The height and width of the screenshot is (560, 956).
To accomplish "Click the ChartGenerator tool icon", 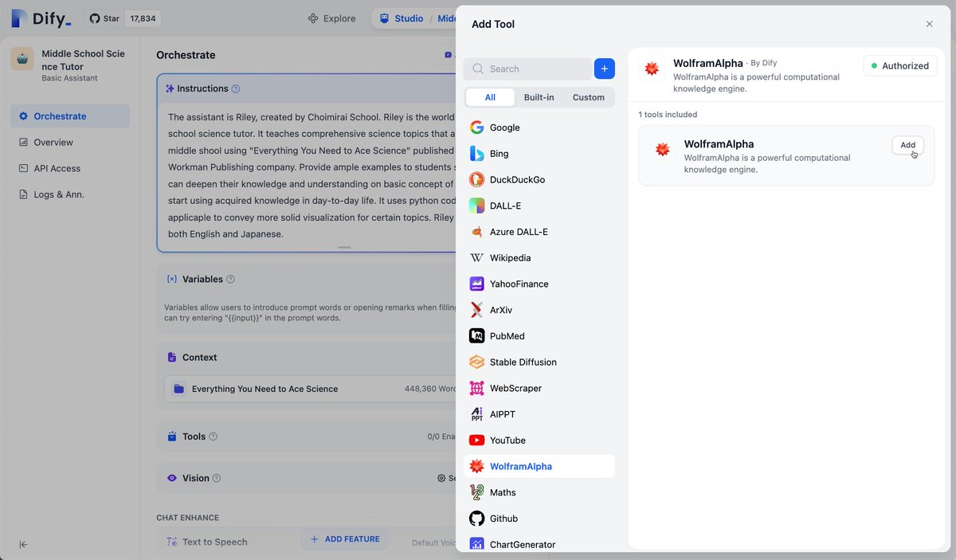I will point(476,545).
